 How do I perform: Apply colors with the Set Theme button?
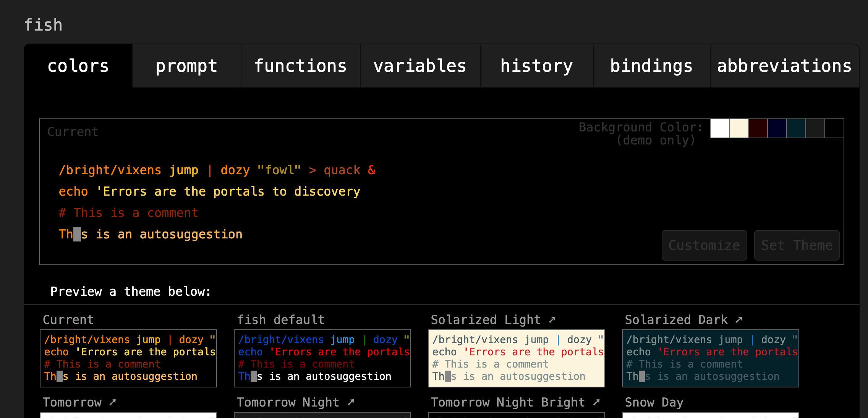tap(797, 245)
